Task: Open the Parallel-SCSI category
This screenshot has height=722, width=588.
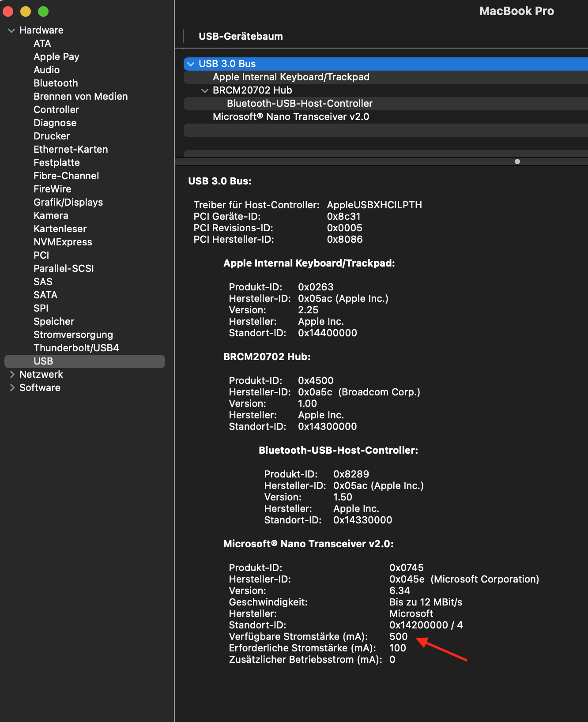Action: pyautogui.click(x=64, y=269)
